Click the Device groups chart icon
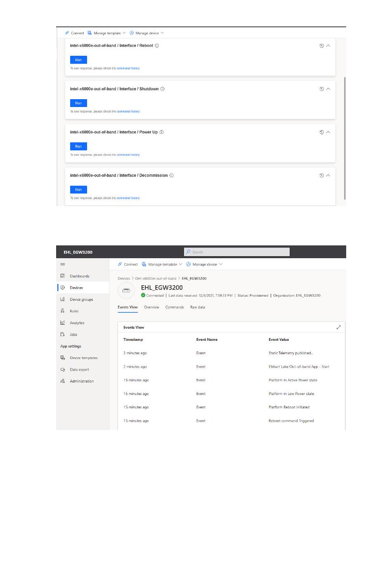Screen dimensions: 392x573 click(x=63, y=299)
